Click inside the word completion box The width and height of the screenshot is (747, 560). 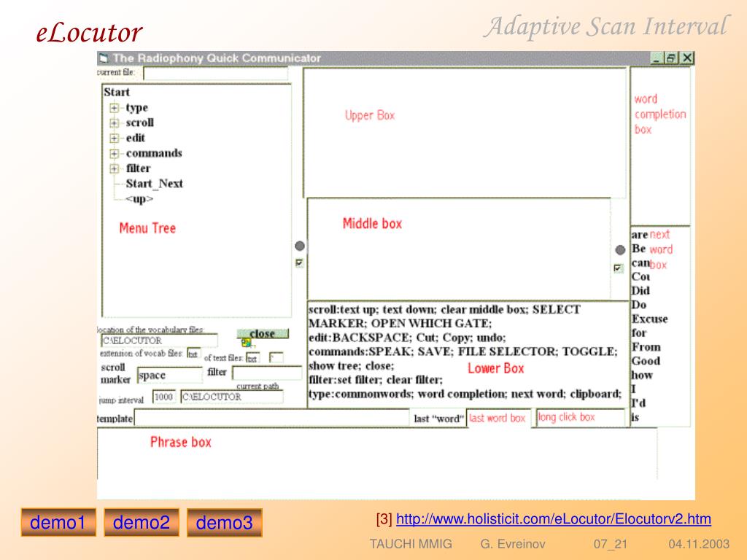tap(659, 146)
